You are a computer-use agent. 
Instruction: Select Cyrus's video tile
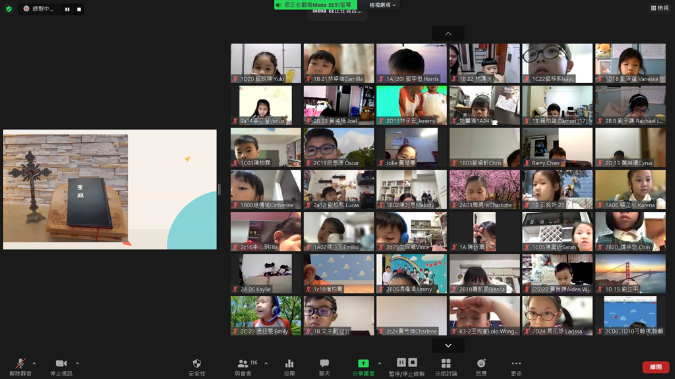click(x=630, y=147)
